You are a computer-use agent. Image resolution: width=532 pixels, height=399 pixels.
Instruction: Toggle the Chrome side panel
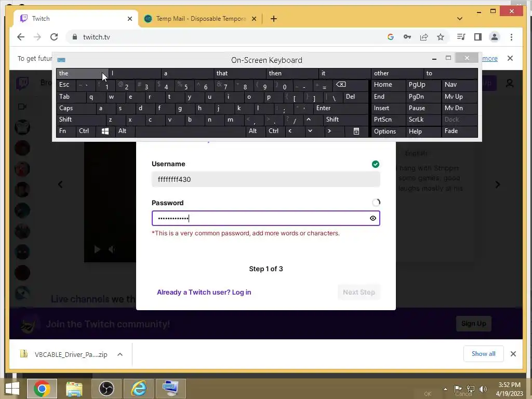[478, 37]
